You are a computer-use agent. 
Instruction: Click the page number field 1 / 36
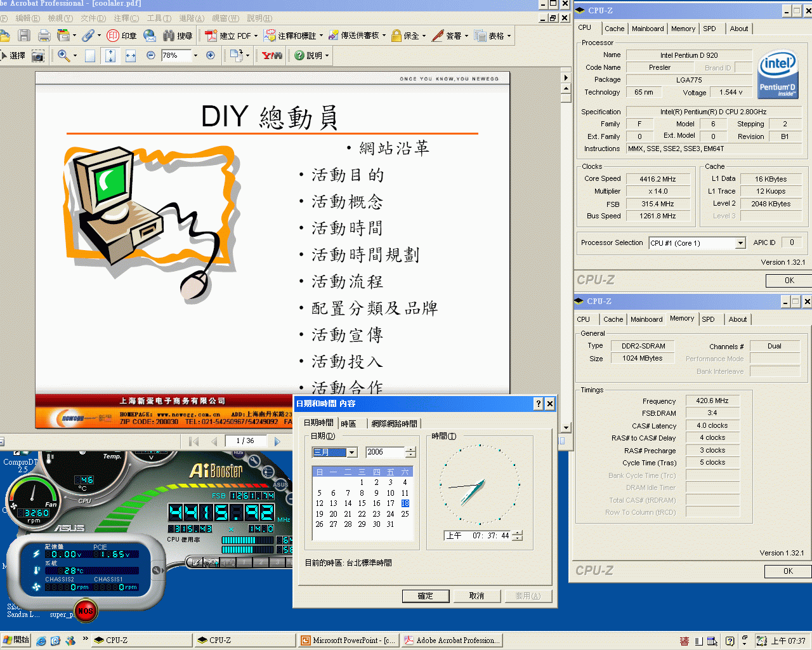pyautogui.click(x=245, y=441)
